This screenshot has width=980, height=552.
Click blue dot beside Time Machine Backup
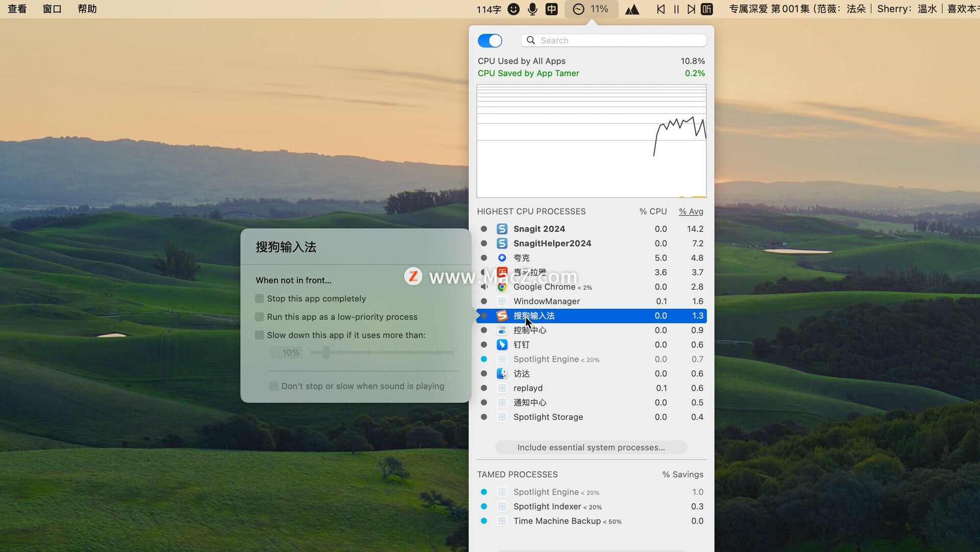[x=484, y=521]
